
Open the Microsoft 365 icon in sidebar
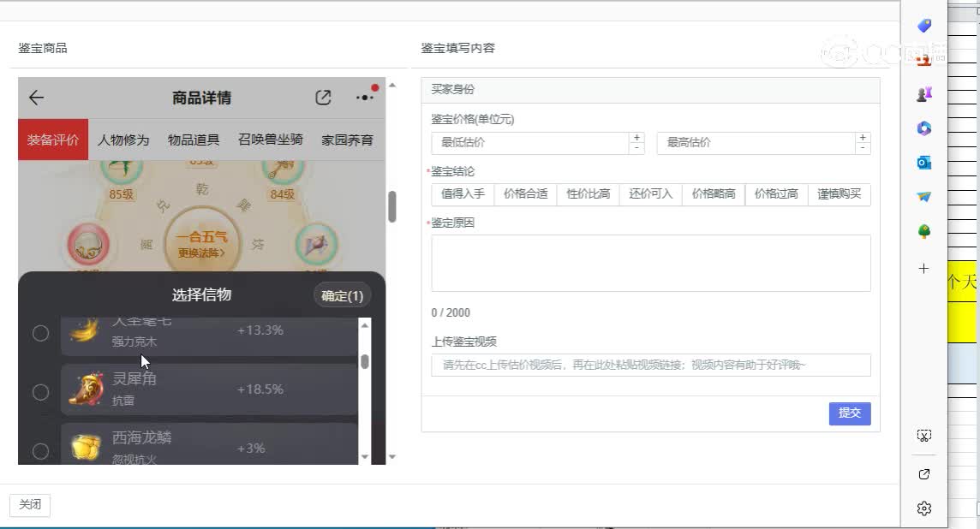click(923, 128)
